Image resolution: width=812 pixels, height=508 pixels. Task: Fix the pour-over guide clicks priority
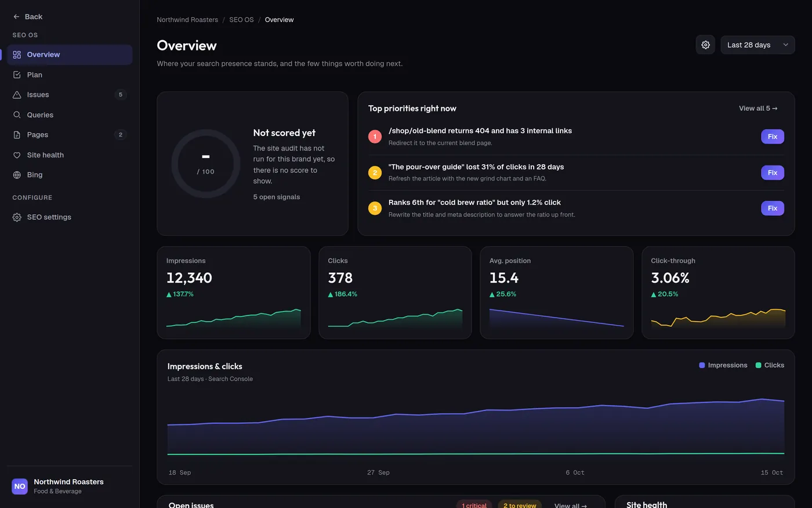(773, 172)
